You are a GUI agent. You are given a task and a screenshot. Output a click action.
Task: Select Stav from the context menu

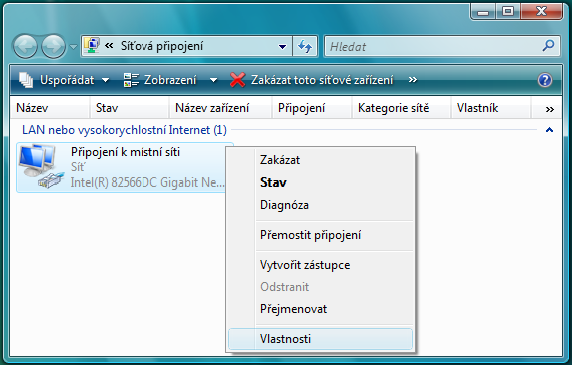tap(273, 182)
